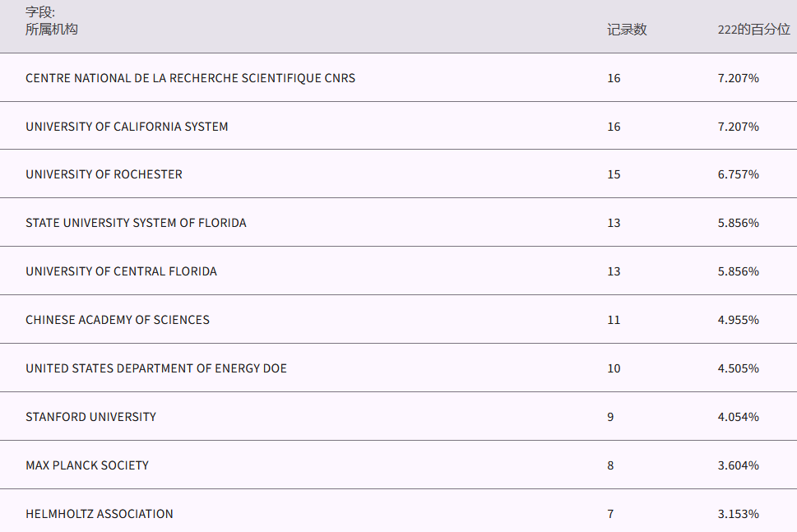Click record count 11 for Chinese Academy
Image resolution: width=797 pixels, height=532 pixels.
(614, 320)
